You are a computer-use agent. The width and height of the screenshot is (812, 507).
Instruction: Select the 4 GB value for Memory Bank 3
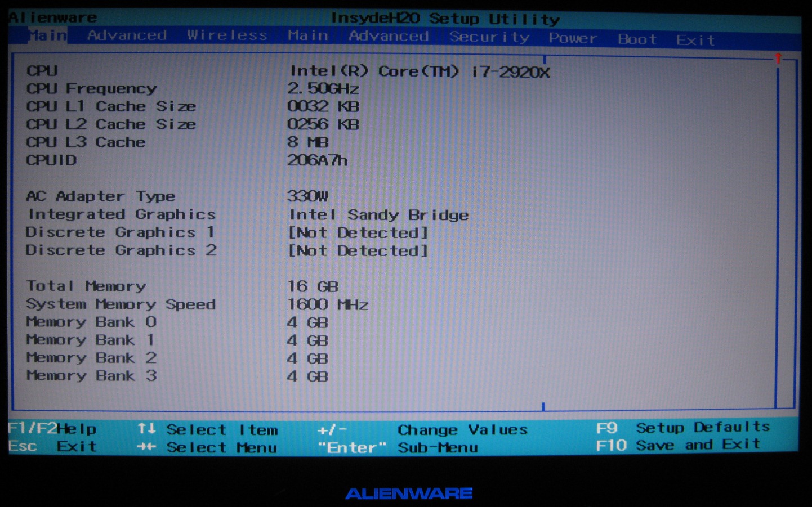click(x=307, y=376)
